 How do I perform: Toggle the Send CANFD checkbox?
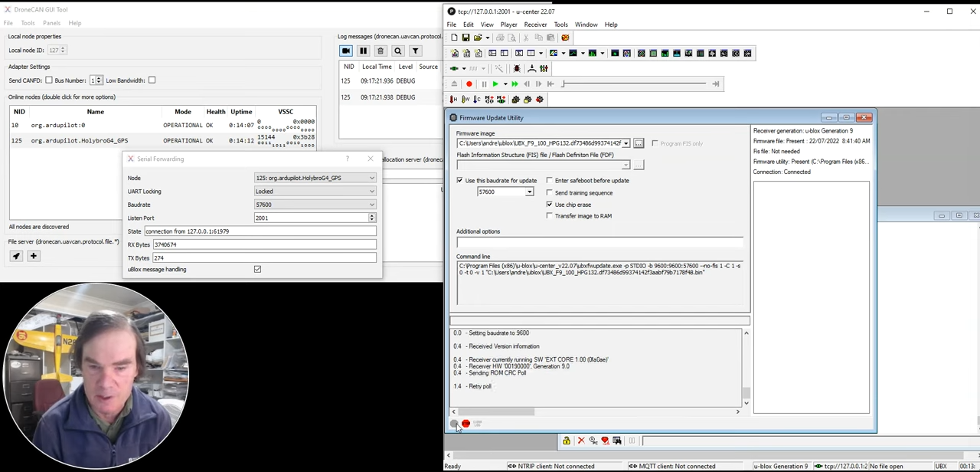point(49,80)
